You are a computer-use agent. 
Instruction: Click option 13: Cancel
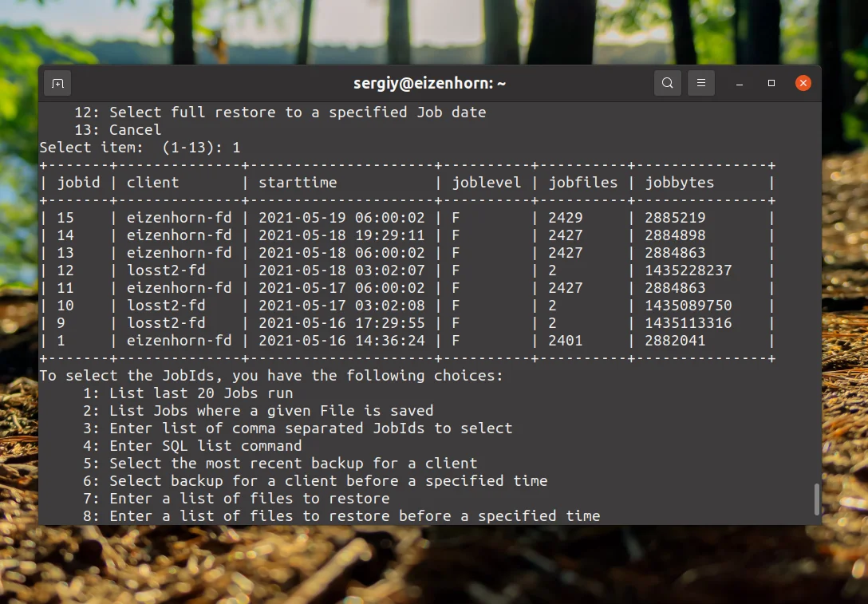(x=118, y=130)
